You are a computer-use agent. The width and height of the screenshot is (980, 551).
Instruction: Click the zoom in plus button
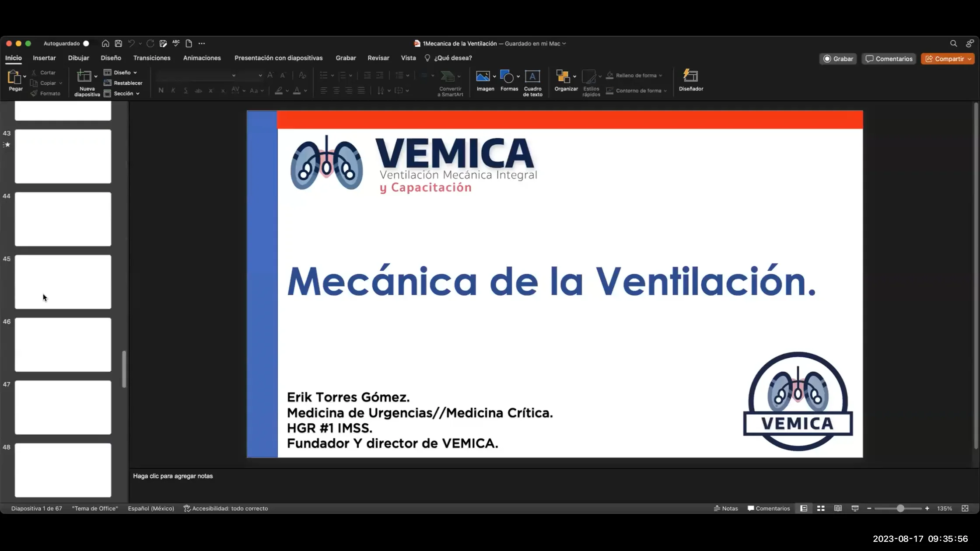(x=927, y=508)
